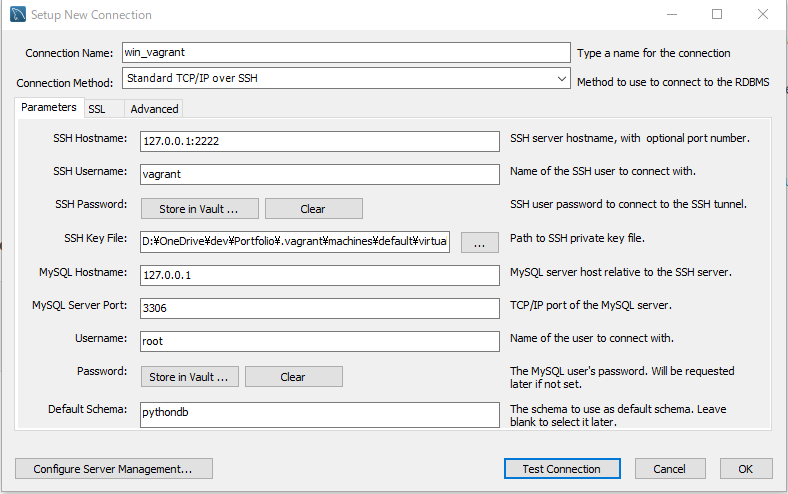
Task: Open Configure Server Management dialog
Action: (x=114, y=468)
